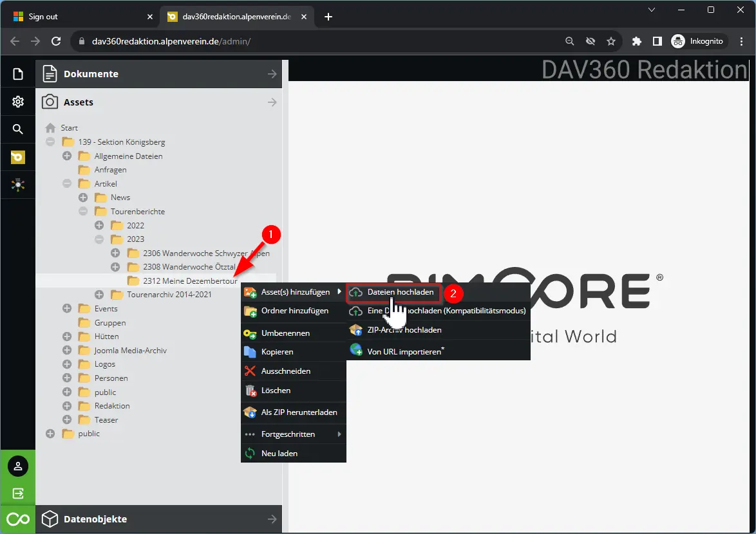Image resolution: width=756 pixels, height=534 pixels.
Task: Click the logout icon in the green sidebar
Action: pos(18,493)
